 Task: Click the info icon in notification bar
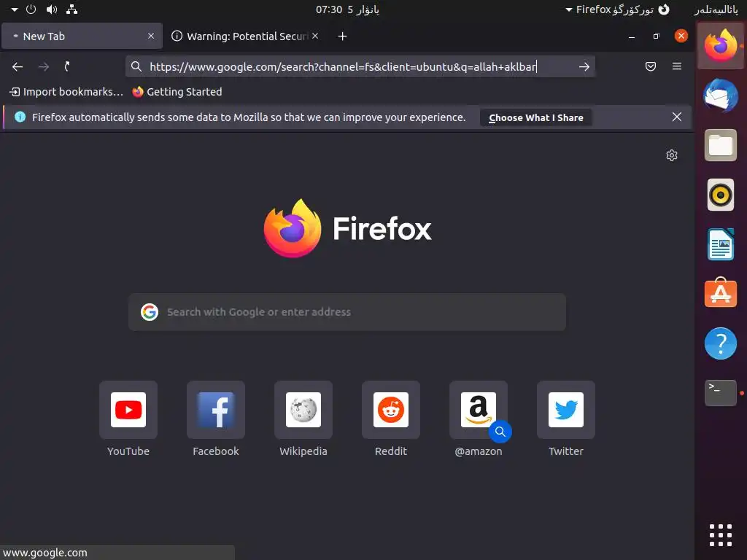pos(20,117)
